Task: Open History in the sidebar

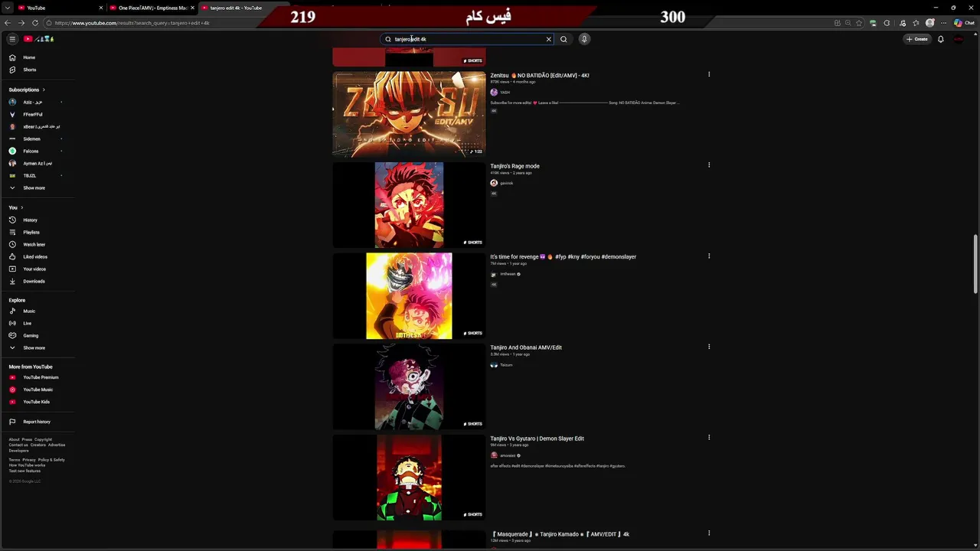Action: (x=37, y=220)
